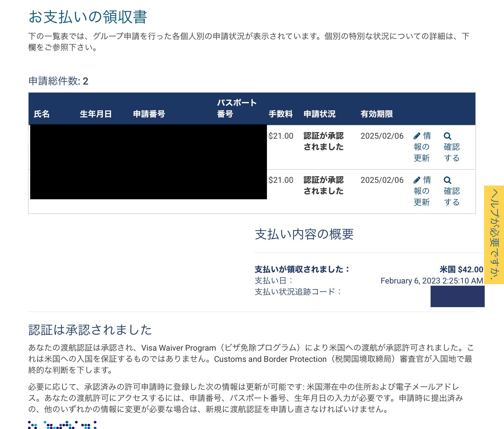Screen dimensions: 504x429
Task: Open 情報の更新 link in the second row
Action: point(422,191)
